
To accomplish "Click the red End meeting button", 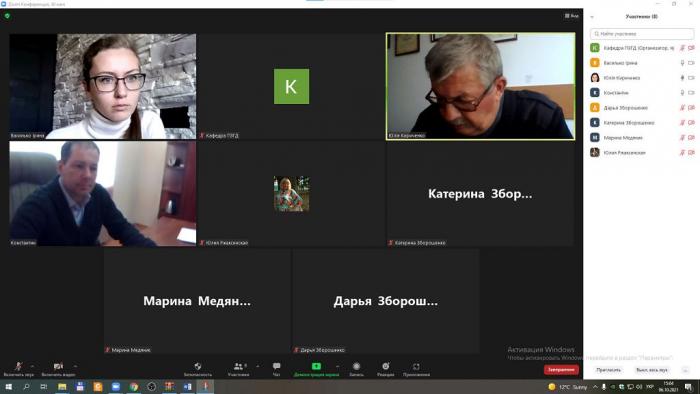I will click(561, 369).
